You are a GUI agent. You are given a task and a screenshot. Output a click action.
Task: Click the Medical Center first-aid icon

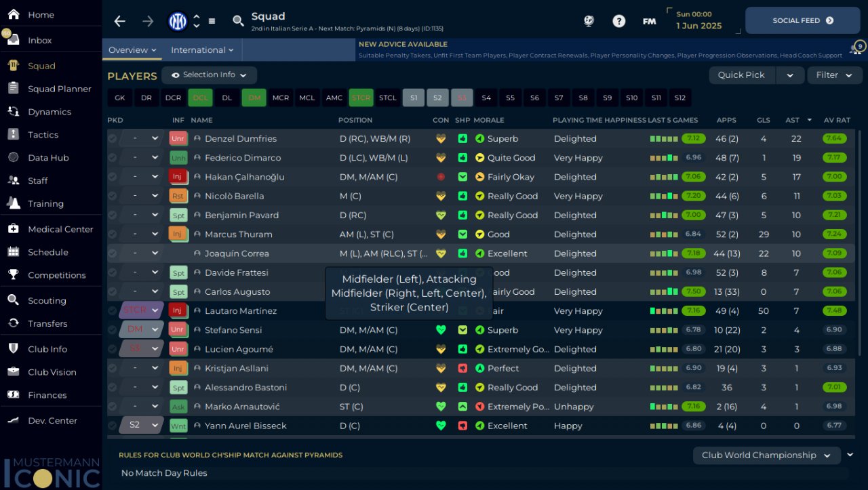(x=13, y=229)
